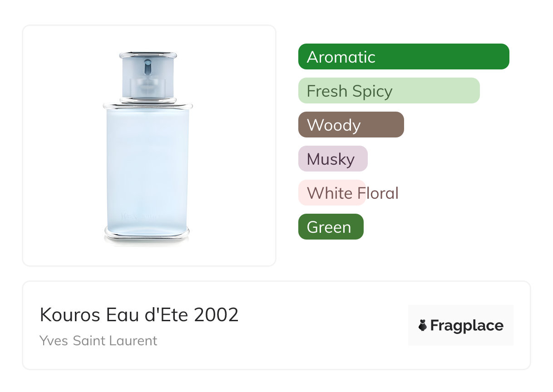This screenshot has height=392, width=553.
Task: Select the Musky accord bar
Action: coord(333,159)
